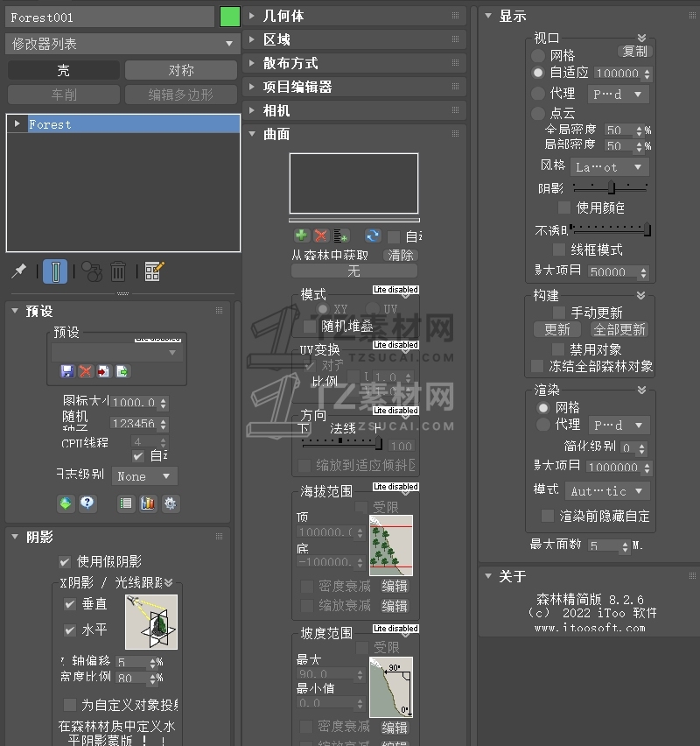Screen dimensions: 700x746
Task: Enable the 线框模式 checkbox
Action: pyautogui.click(x=559, y=250)
